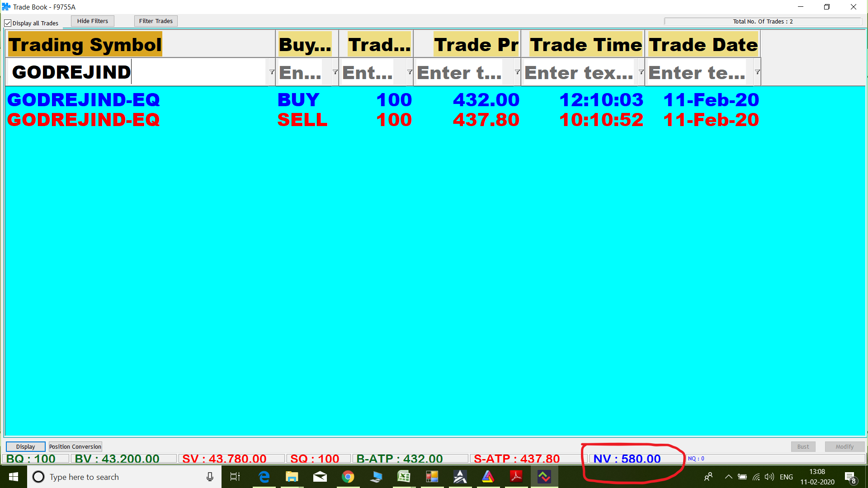The width and height of the screenshot is (868, 488).
Task: Switch to the Position Conversion tab
Action: click(75, 446)
